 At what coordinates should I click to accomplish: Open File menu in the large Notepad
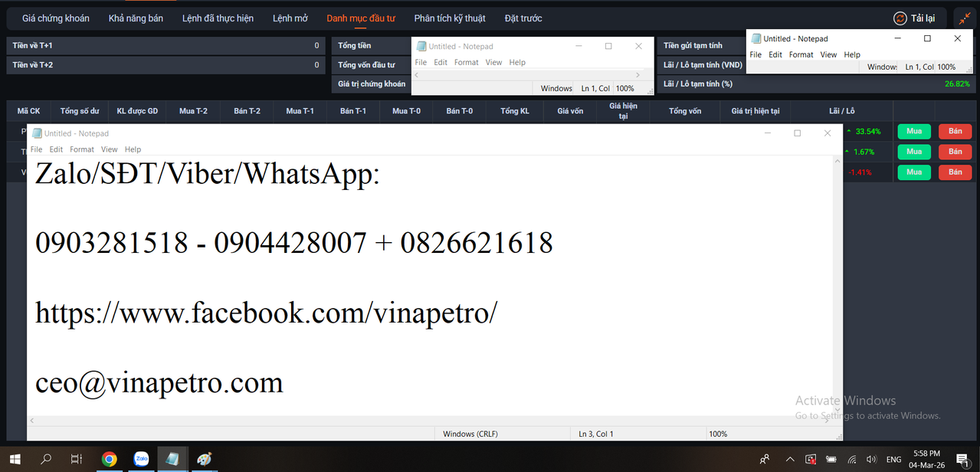point(36,149)
